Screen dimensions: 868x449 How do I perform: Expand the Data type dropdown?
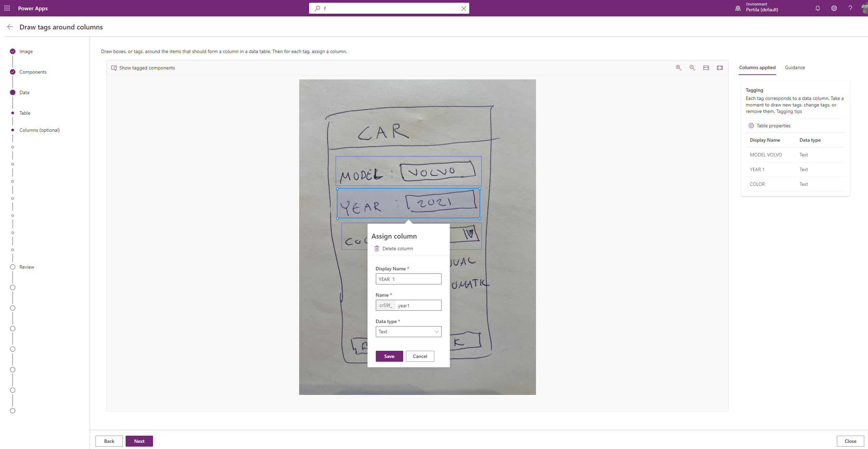[408, 332]
